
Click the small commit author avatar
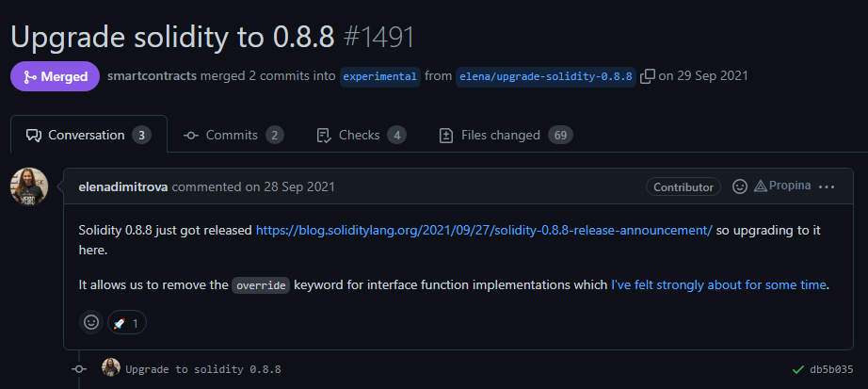[111, 368]
